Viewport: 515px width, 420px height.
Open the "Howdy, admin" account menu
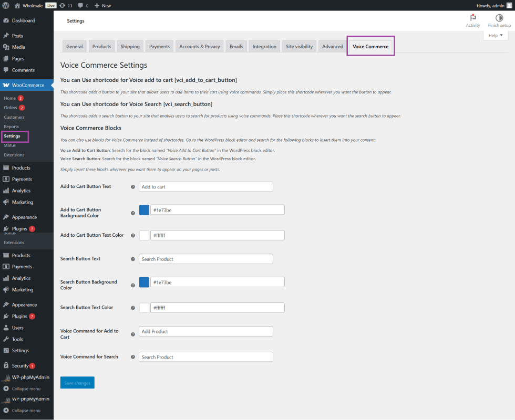point(494,5)
